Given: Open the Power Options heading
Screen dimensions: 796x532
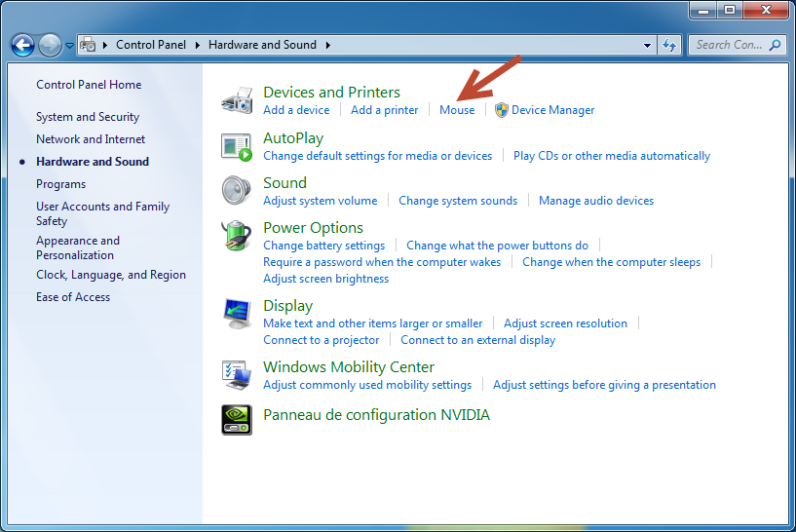Looking at the screenshot, I should click(313, 228).
